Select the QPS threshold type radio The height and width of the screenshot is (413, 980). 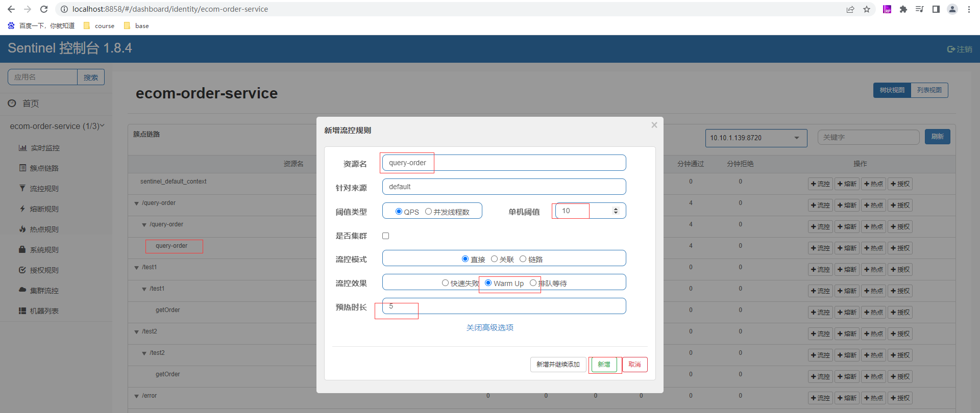(399, 212)
